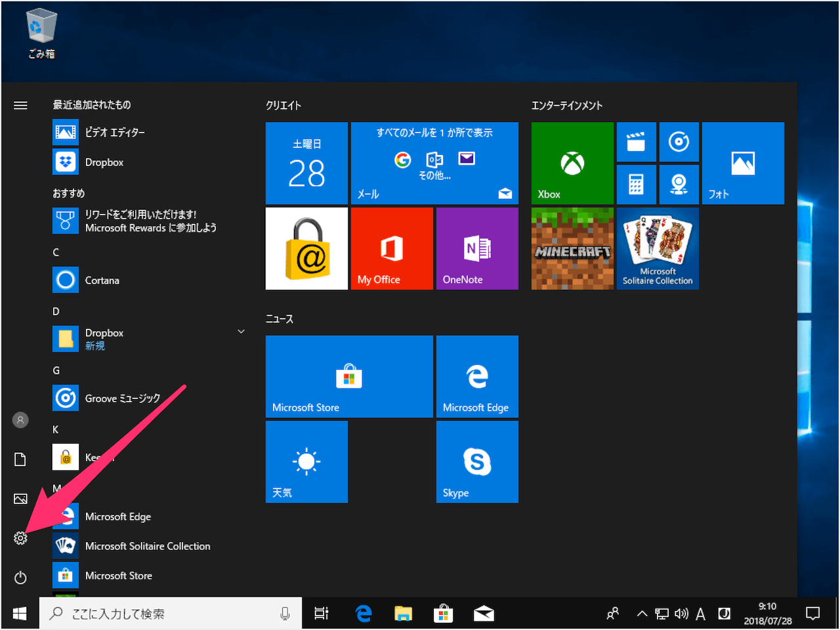Open the Calculator small tile
The height and width of the screenshot is (630, 840).
click(636, 184)
